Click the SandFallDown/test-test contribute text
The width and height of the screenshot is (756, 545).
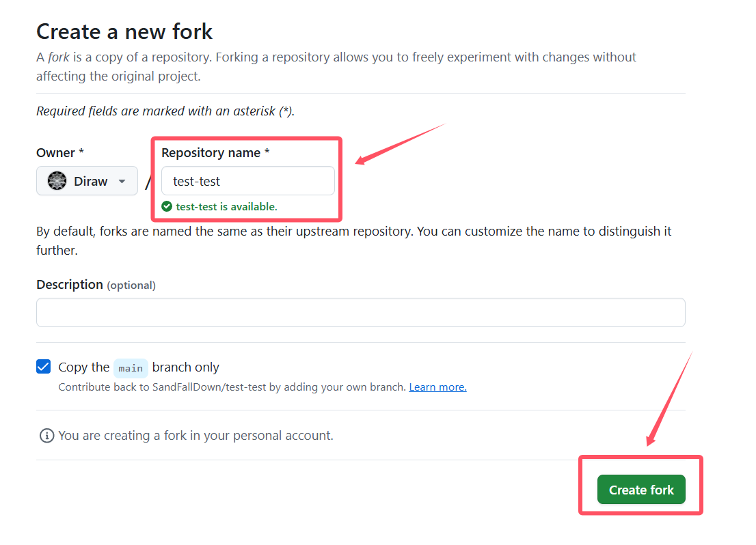[232, 387]
